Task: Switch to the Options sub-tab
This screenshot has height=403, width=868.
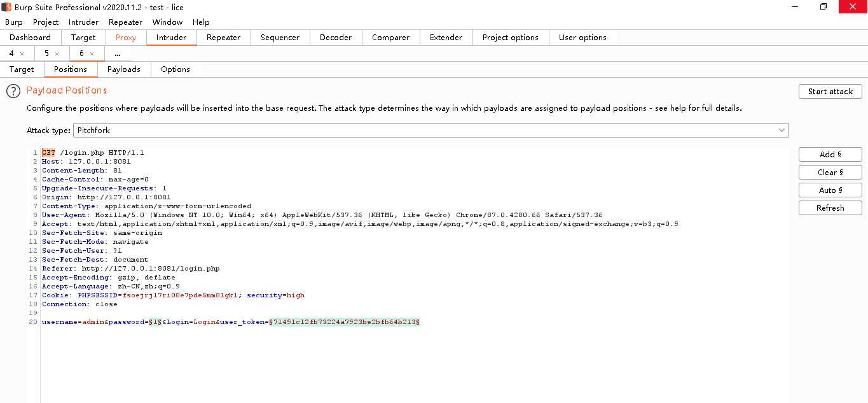Action: coord(176,69)
